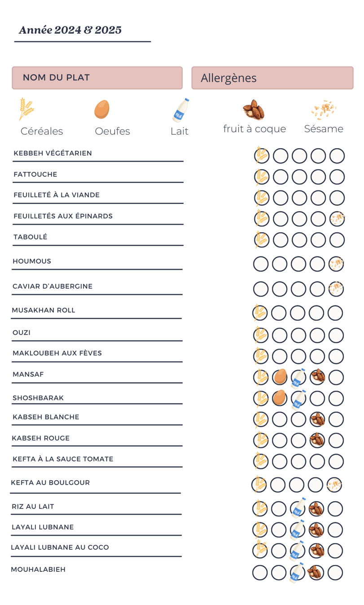Click the last empty circle in Taboulé row
The height and width of the screenshot is (605, 364).
click(x=337, y=240)
